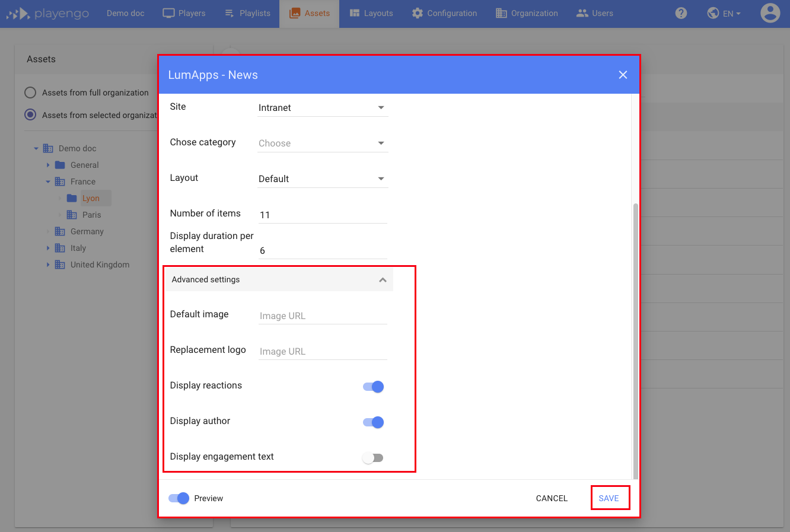Image resolution: width=790 pixels, height=532 pixels.
Task: Enable Display engagement text switch
Action: tap(374, 458)
